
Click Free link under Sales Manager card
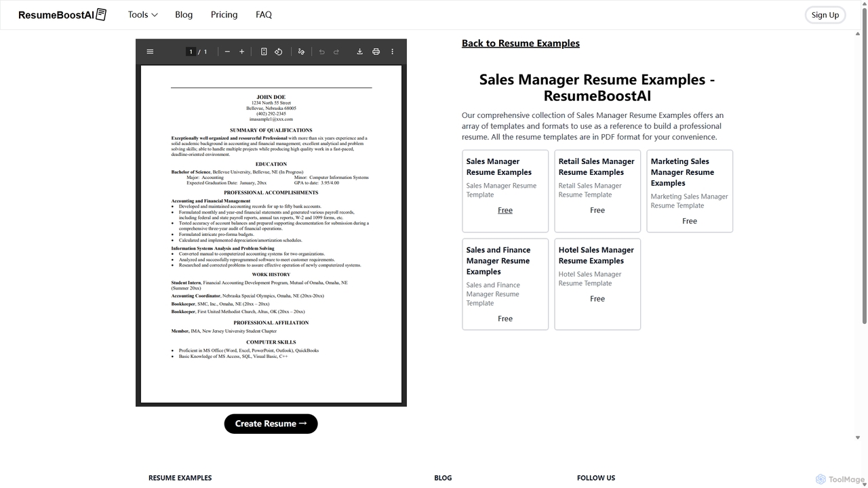pos(505,210)
